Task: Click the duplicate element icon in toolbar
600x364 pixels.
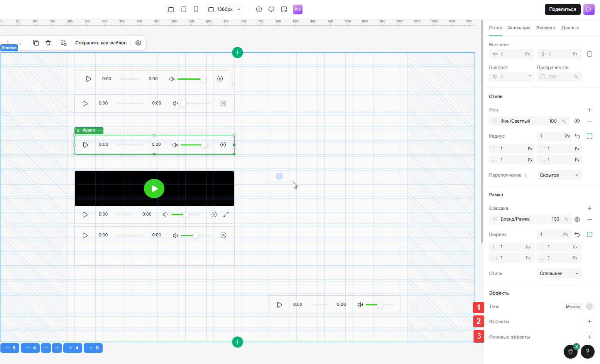Action: point(36,43)
